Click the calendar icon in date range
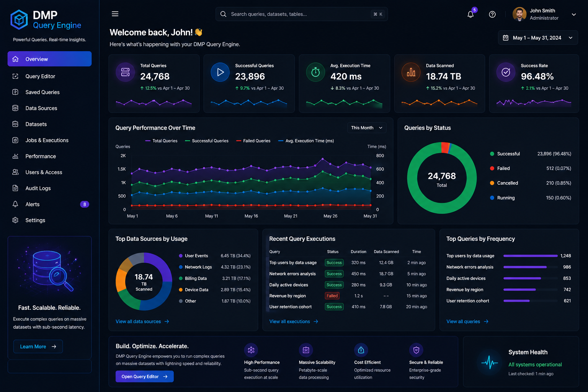 pos(506,38)
